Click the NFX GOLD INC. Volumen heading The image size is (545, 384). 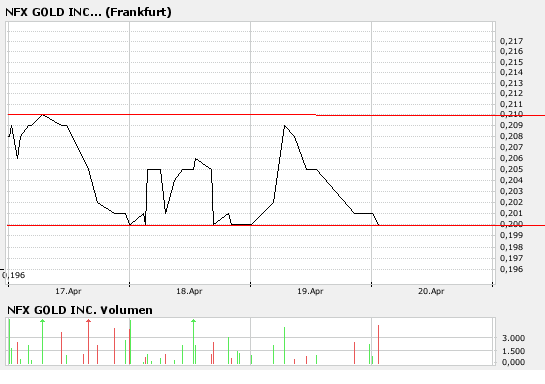(x=80, y=310)
